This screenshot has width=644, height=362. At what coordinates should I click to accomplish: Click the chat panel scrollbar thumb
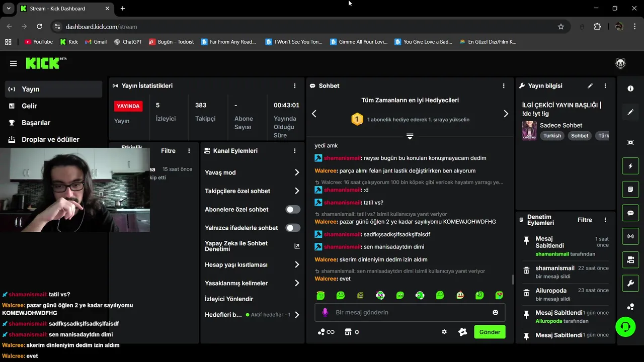pyautogui.click(x=513, y=279)
